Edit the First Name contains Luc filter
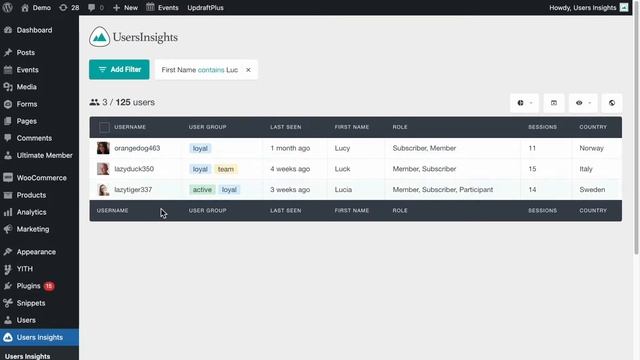Screen dimensions: 640x360 click(200, 70)
